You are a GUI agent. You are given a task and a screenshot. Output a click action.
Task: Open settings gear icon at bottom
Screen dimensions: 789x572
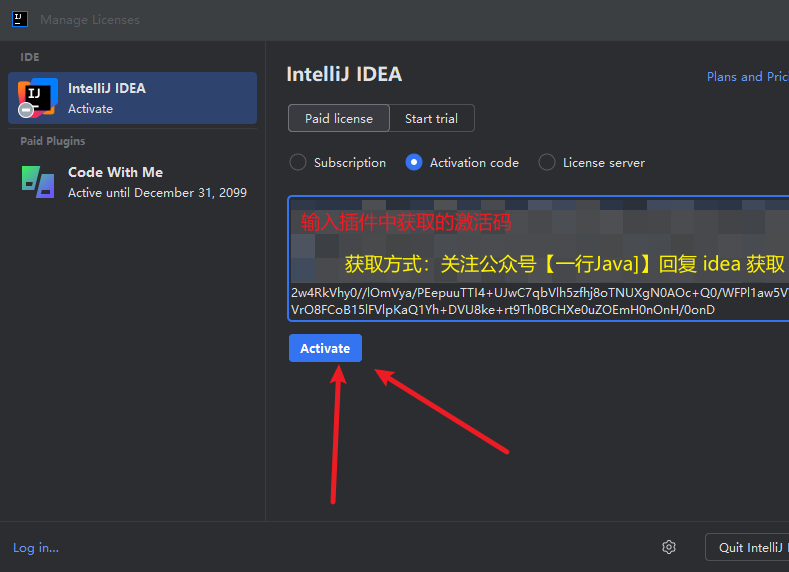click(669, 547)
